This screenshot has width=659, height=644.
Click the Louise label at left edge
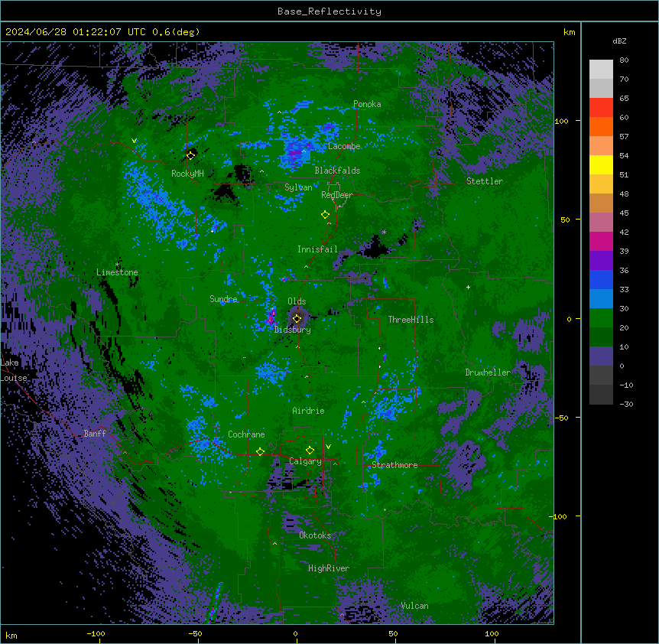click(14, 378)
